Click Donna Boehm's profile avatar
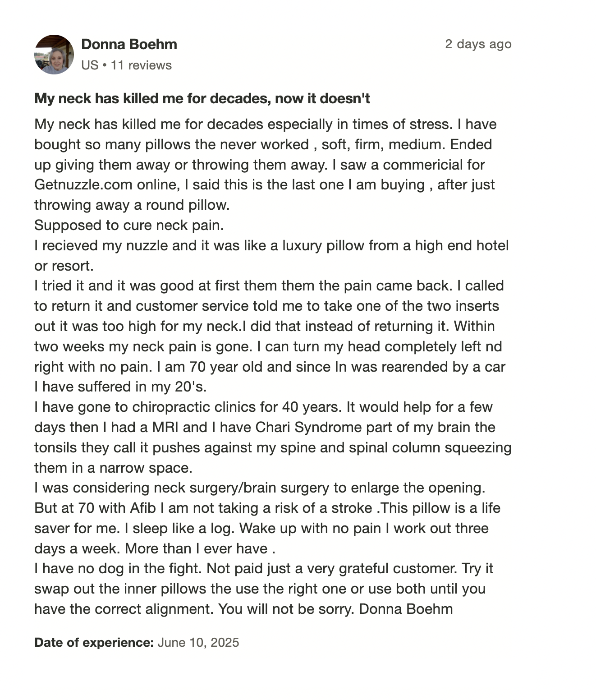596x700 pixels. click(x=54, y=55)
